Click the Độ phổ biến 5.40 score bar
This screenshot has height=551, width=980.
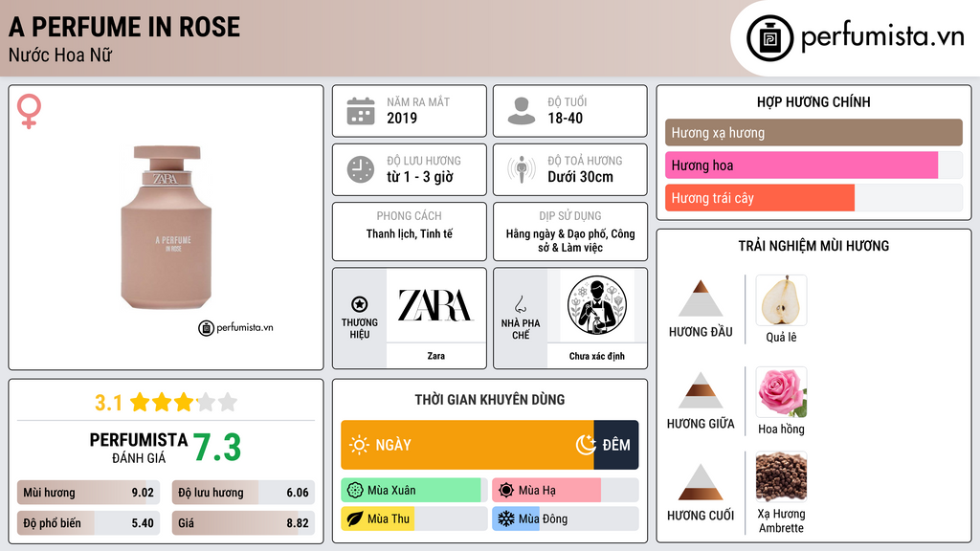[x=89, y=523]
